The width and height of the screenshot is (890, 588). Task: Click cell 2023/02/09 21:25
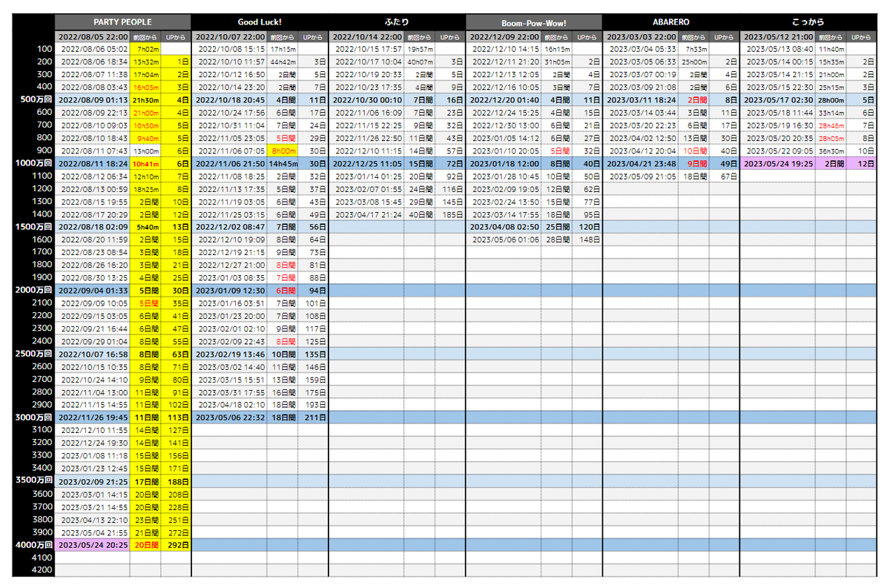[x=93, y=480]
